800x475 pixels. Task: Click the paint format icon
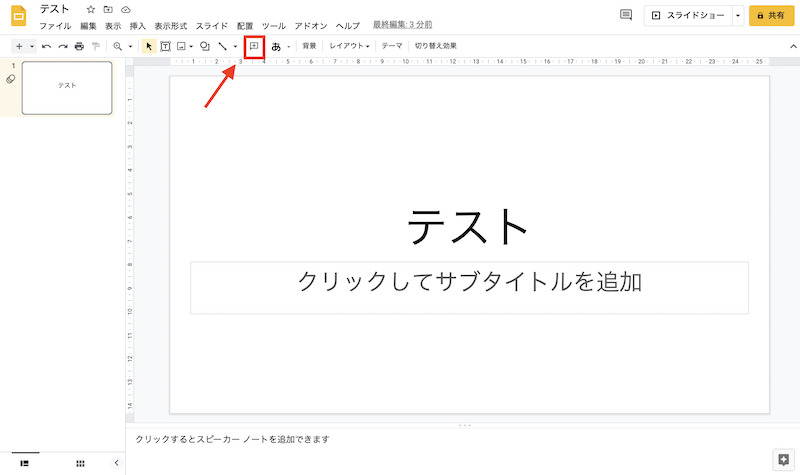click(x=96, y=46)
